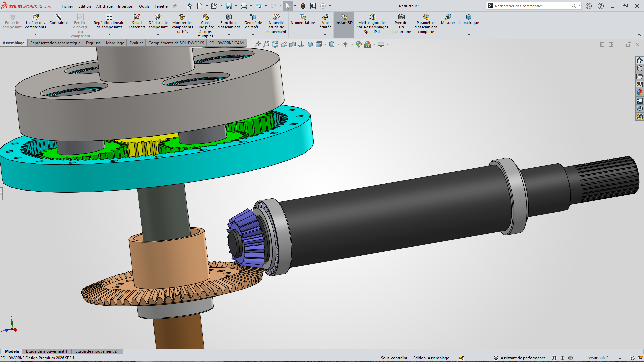Image resolution: width=644 pixels, height=362 pixels.
Task: Click the Mesurer tool
Action: (x=448, y=19)
